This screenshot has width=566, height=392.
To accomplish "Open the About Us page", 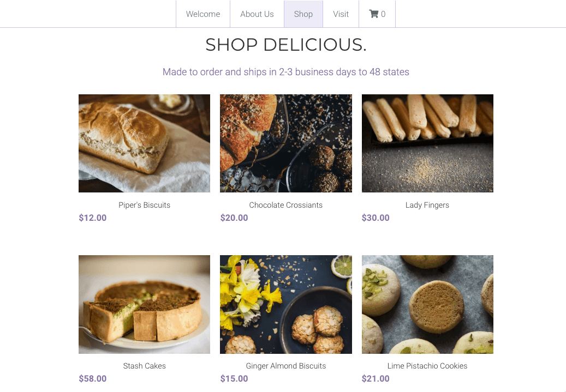I will [x=257, y=14].
